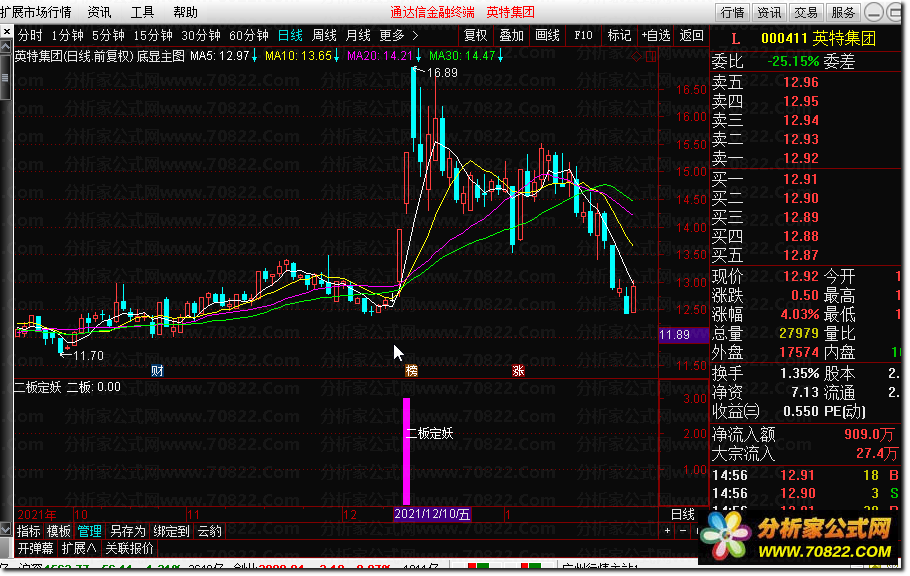Click the 标记 mark button

(619, 35)
